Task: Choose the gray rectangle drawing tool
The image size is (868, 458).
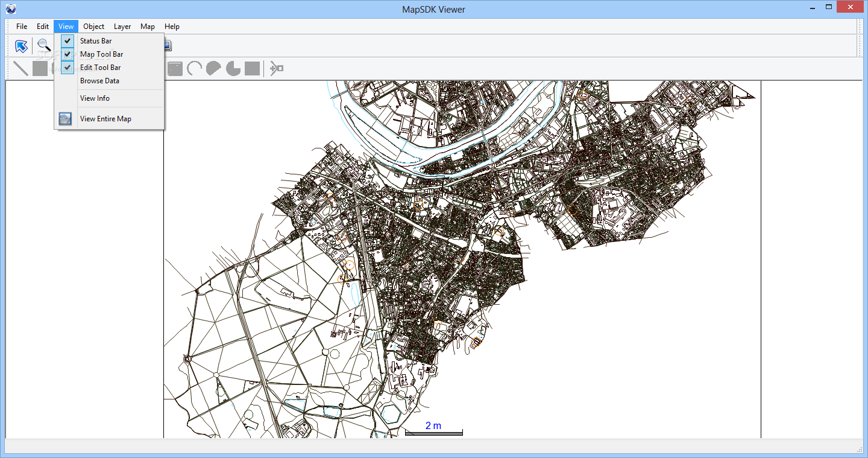Action: tap(40, 68)
